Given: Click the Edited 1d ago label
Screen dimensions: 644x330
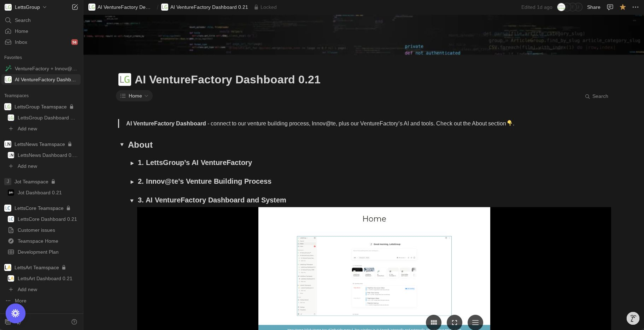Looking at the screenshot, I should point(537,7).
